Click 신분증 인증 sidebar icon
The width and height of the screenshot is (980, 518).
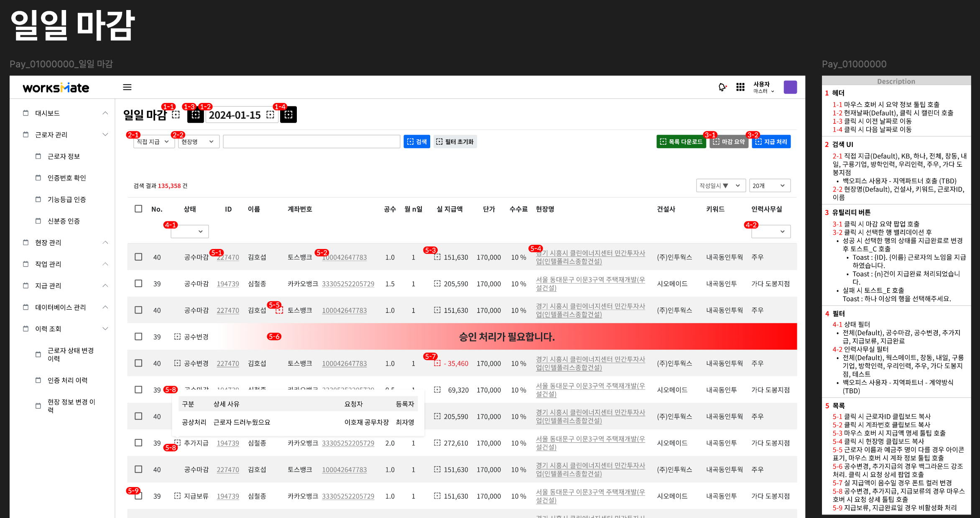38,221
